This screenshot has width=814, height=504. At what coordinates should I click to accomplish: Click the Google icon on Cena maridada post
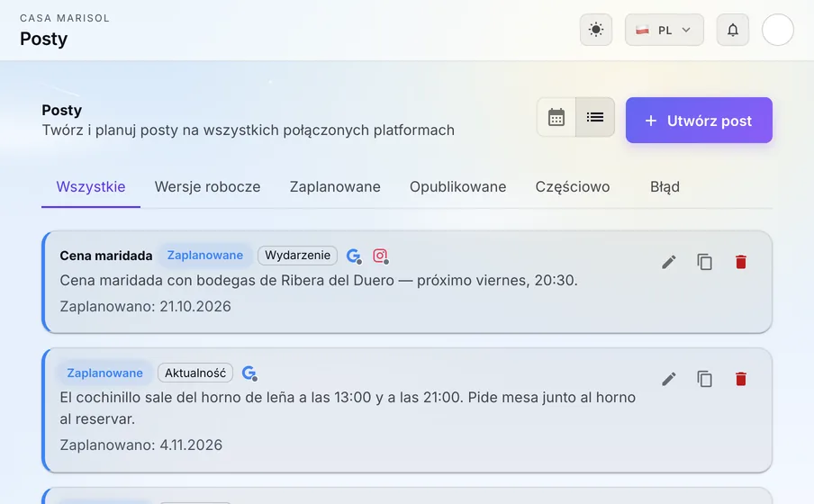[354, 256]
